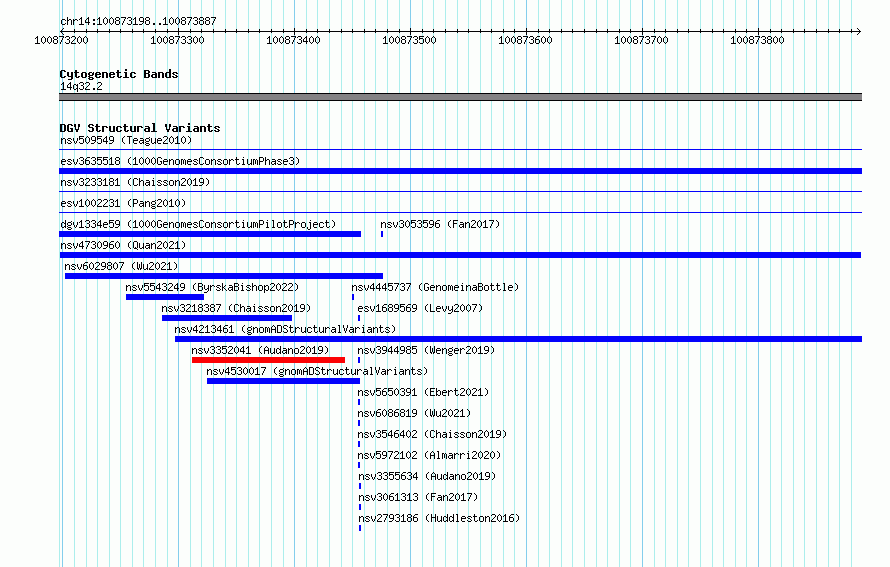The height and width of the screenshot is (567, 890).
Task: Click ruler position 100873300
Action: point(177,40)
